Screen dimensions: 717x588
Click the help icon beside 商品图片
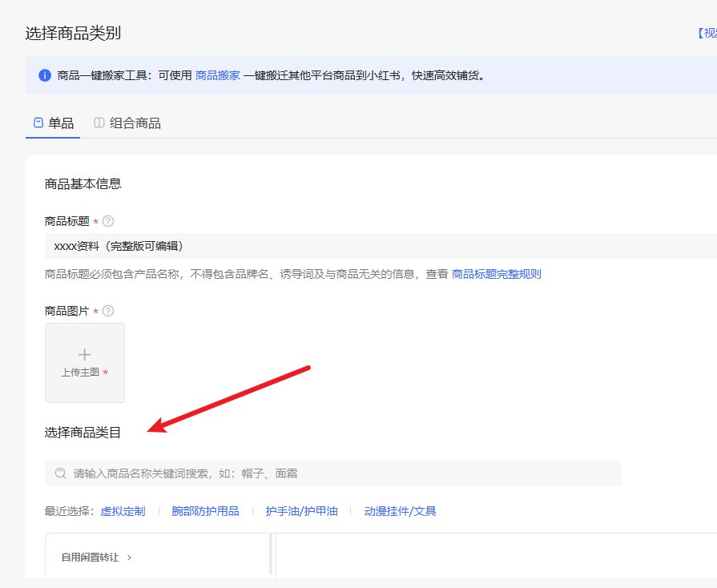tap(108, 311)
